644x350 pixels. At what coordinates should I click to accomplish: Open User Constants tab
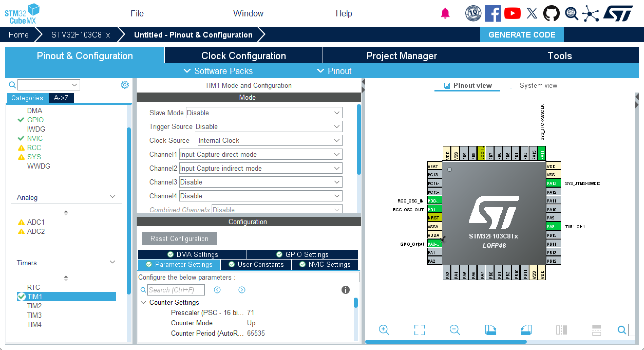(256, 264)
